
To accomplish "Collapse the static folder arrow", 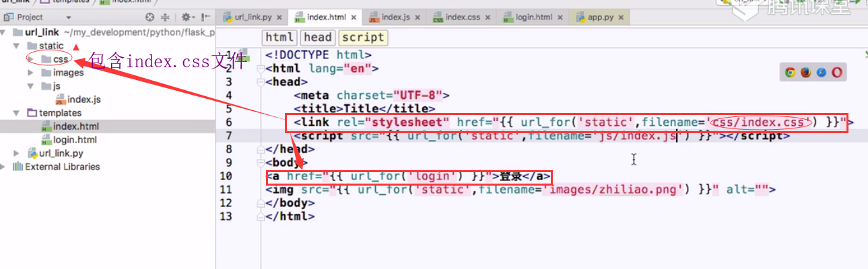I will pos(17,46).
